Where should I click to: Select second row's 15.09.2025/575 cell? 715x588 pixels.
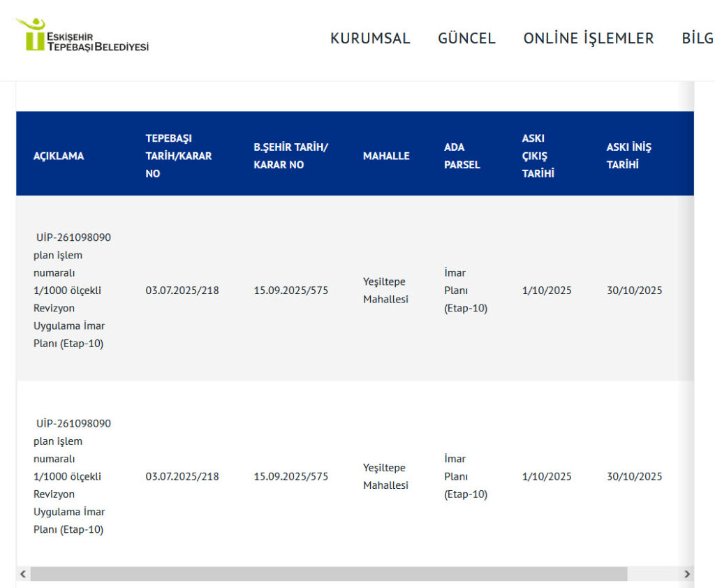tap(290, 477)
